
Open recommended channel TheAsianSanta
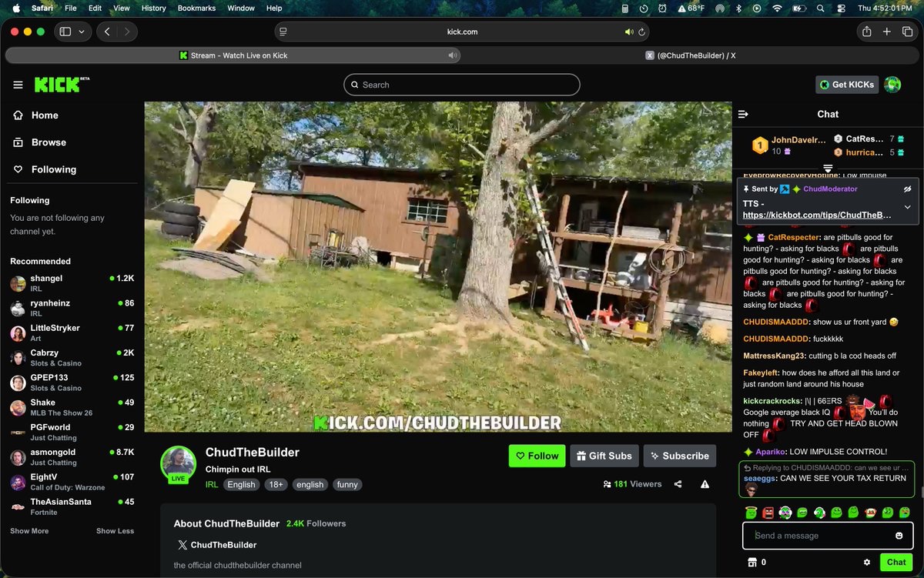coord(72,506)
